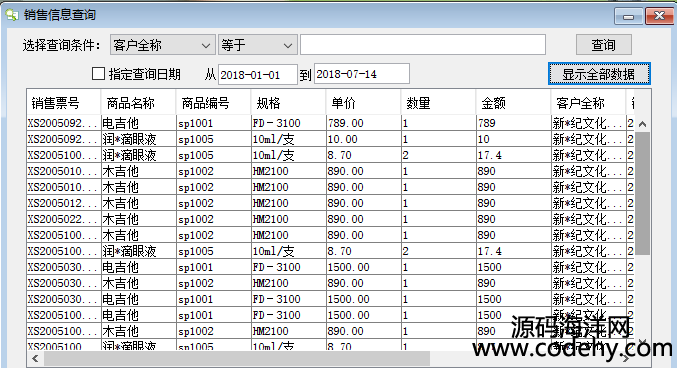Focus the query value text field
Viewport: 677px width, 368px height.
pyautogui.click(x=423, y=45)
